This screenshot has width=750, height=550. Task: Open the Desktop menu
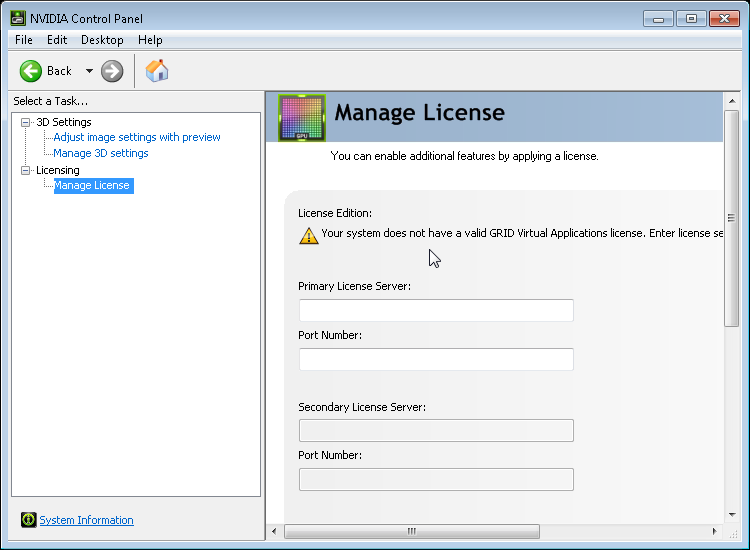102,40
